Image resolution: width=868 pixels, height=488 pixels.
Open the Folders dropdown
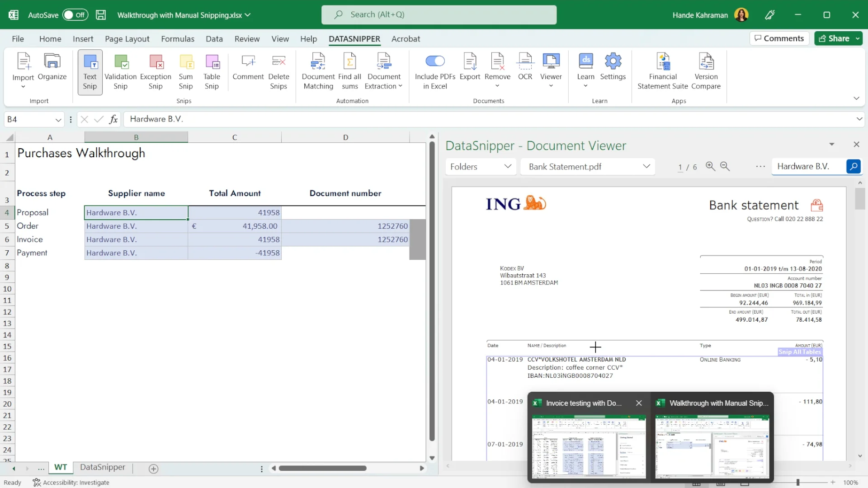[x=481, y=167]
